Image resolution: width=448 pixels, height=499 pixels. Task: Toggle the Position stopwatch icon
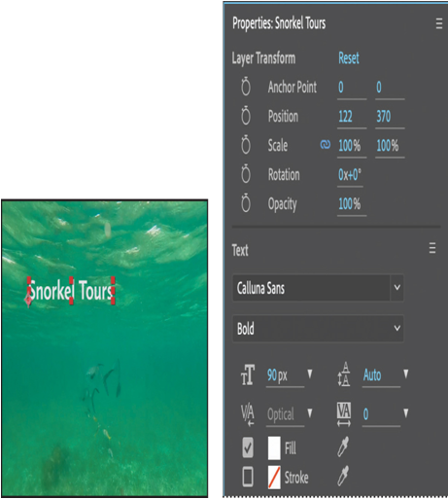pos(246,116)
